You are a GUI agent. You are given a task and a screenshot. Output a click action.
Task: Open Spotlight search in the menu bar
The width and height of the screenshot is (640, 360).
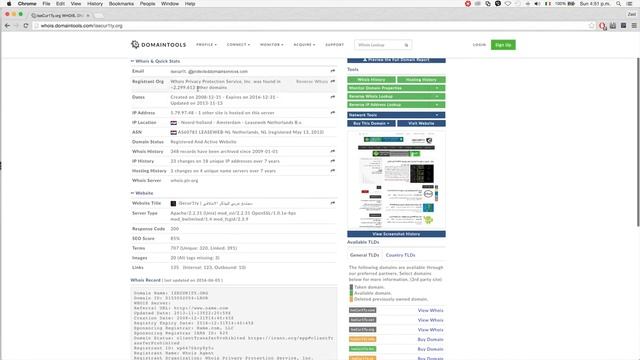point(619,4)
